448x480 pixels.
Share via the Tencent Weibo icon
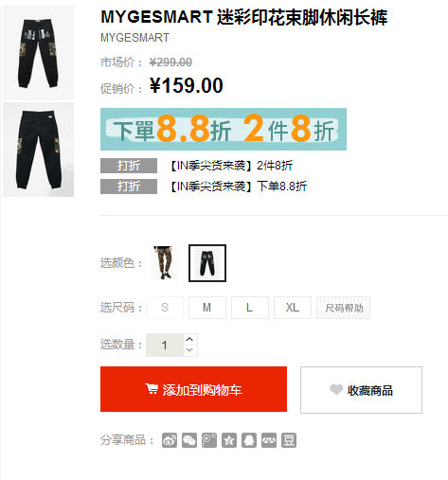point(209,440)
